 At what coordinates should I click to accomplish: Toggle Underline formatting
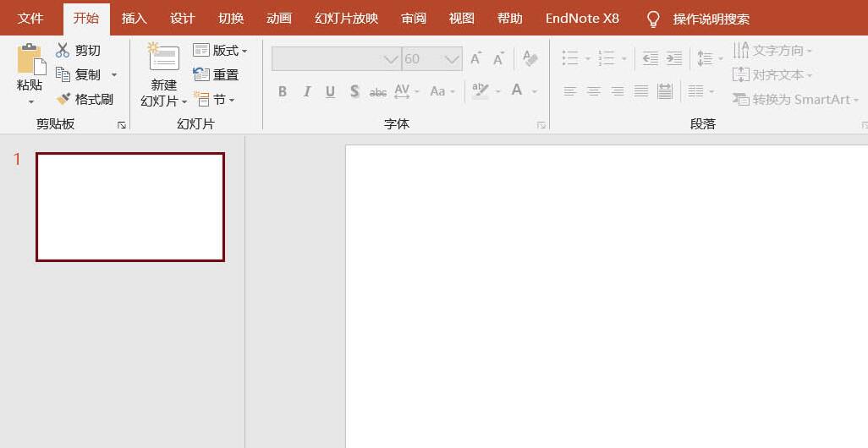331,91
